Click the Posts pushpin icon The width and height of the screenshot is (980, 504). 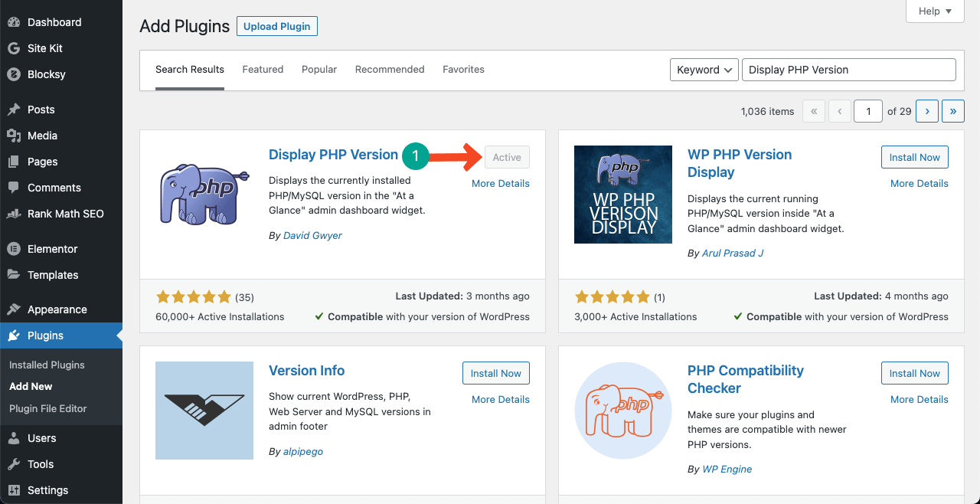pyautogui.click(x=14, y=110)
